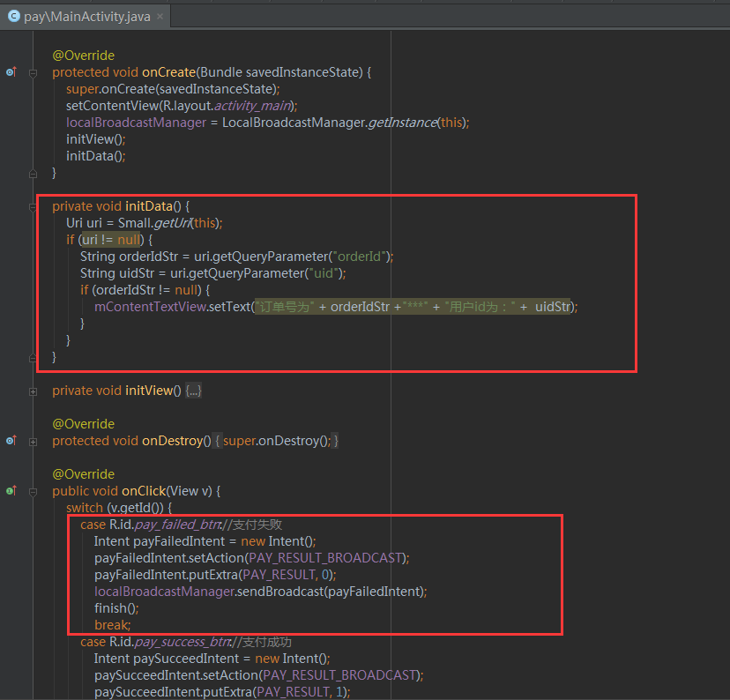
Task: Expand the folded initView method
Action: click(33, 391)
